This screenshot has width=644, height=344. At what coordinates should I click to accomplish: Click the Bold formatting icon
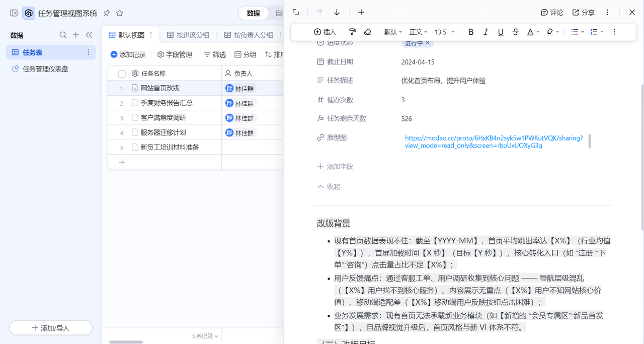[x=471, y=32]
